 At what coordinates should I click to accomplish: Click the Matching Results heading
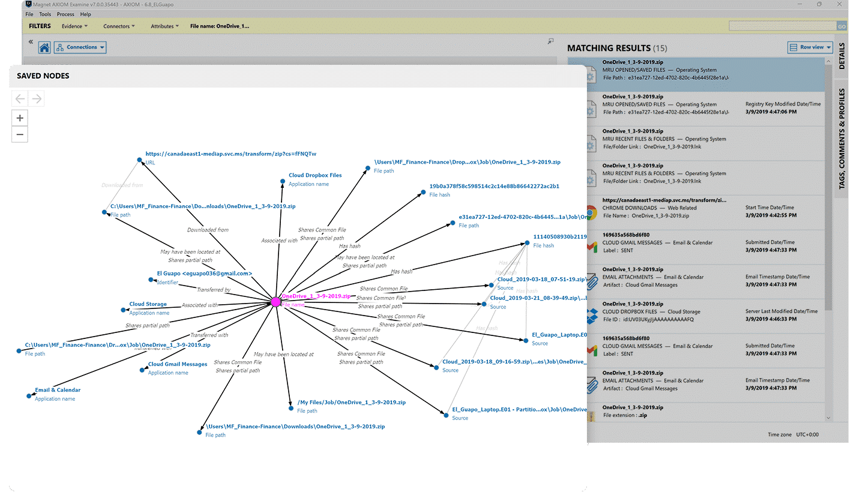click(x=617, y=48)
